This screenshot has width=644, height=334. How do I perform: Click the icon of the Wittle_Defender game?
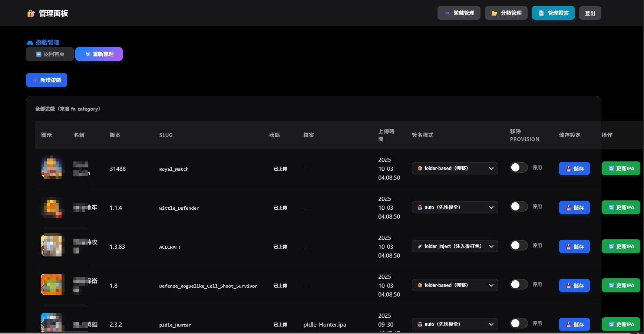click(52, 207)
